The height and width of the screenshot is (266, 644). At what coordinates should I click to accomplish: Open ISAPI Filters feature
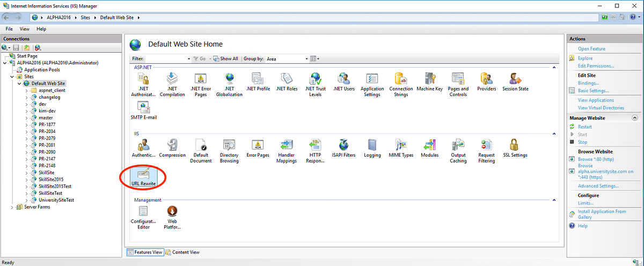(343, 147)
